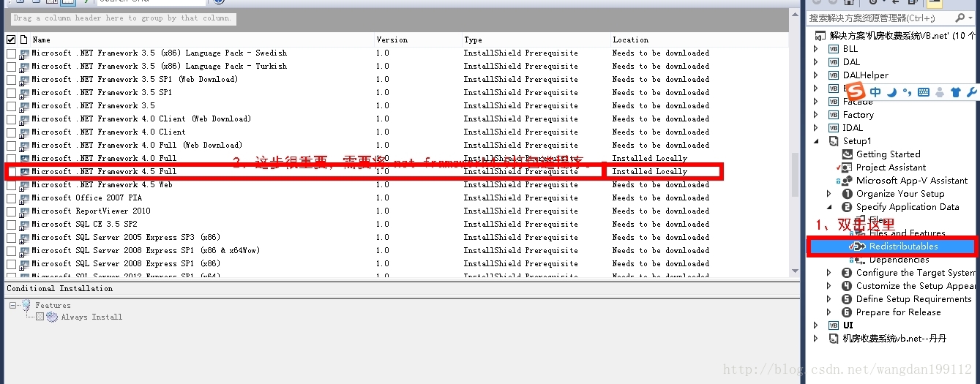Select the Dependencies tree item
The height and width of the screenshot is (384, 980).
click(899, 260)
